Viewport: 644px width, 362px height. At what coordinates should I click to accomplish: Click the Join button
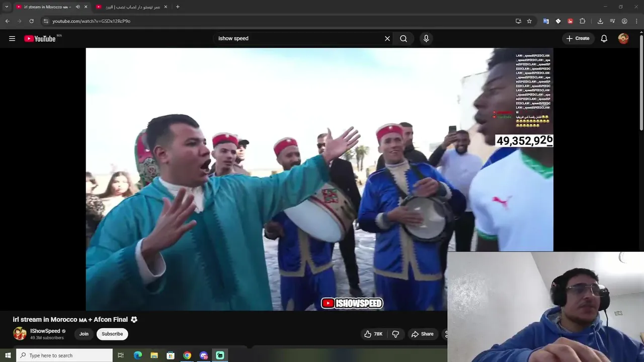point(84,334)
